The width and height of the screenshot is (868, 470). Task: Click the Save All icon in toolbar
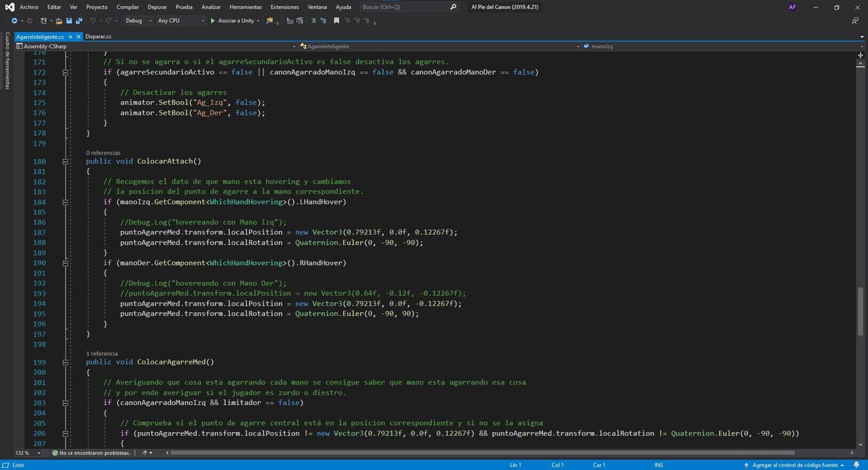(79, 21)
